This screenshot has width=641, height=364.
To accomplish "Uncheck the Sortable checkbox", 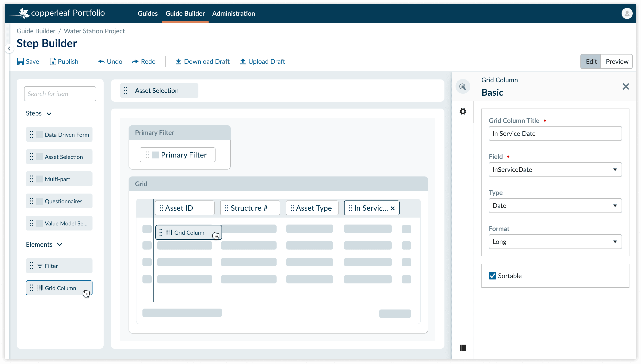I will point(492,276).
